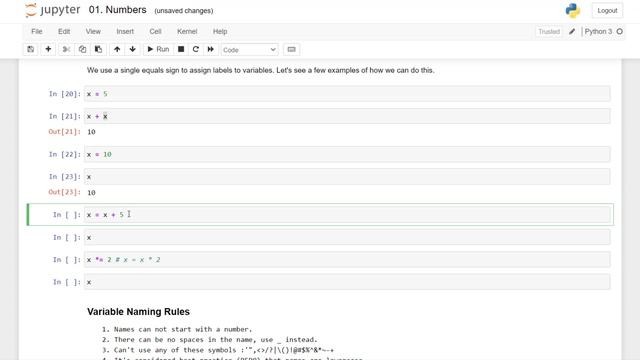
Task: Select the cell containing x + x
Action: 347,116
